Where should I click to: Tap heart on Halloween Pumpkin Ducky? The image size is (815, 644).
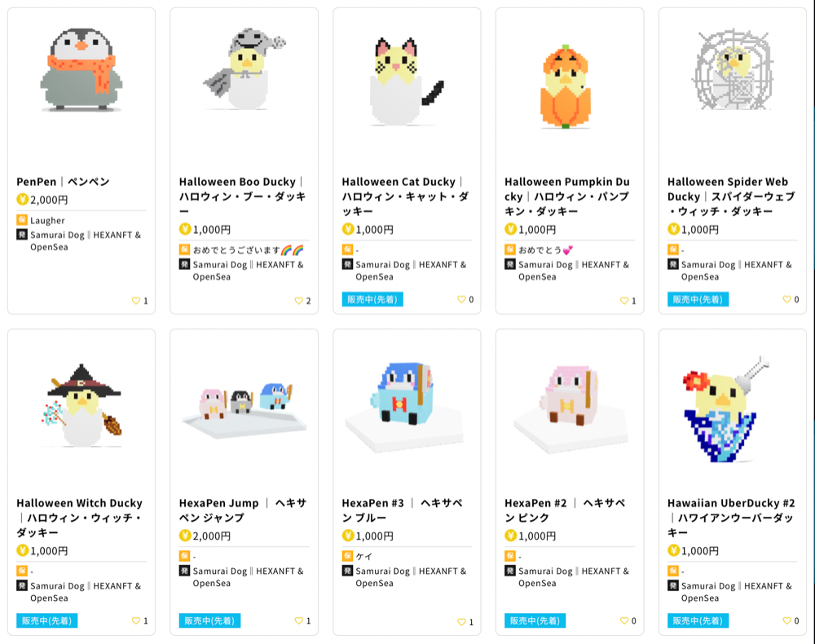click(624, 301)
